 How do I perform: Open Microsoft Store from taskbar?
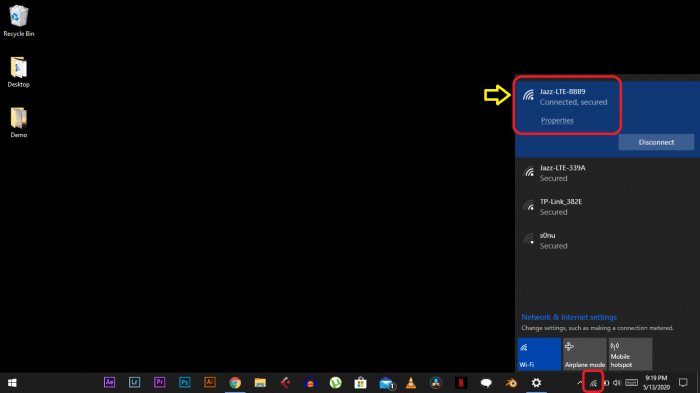(x=360, y=383)
